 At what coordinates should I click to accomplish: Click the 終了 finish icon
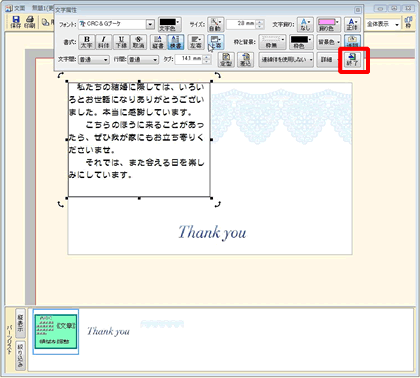pyautogui.click(x=353, y=59)
